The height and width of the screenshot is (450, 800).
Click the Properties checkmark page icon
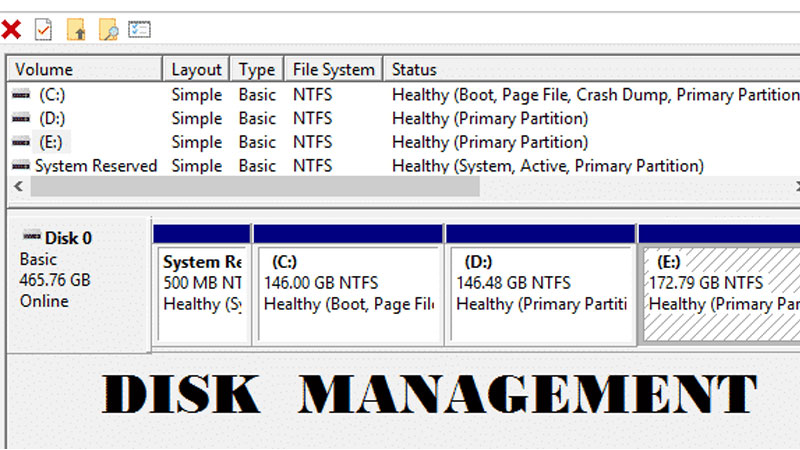click(x=43, y=30)
